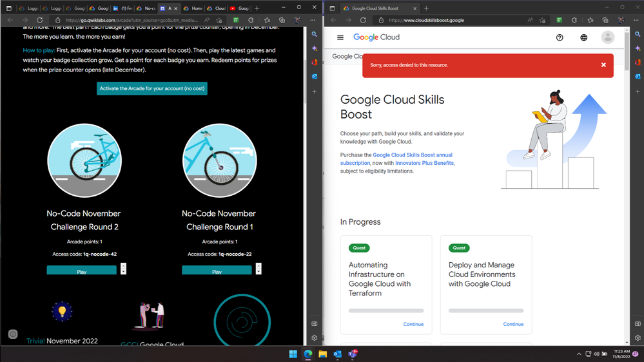Open Trivia November 2022 lightbulb image
Image resolution: width=644 pixels, height=362 pixels.
click(62, 311)
